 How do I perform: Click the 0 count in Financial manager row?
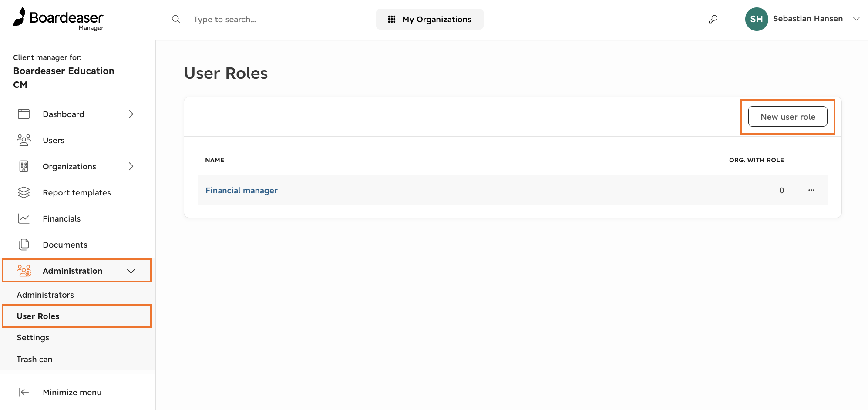tap(781, 190)
